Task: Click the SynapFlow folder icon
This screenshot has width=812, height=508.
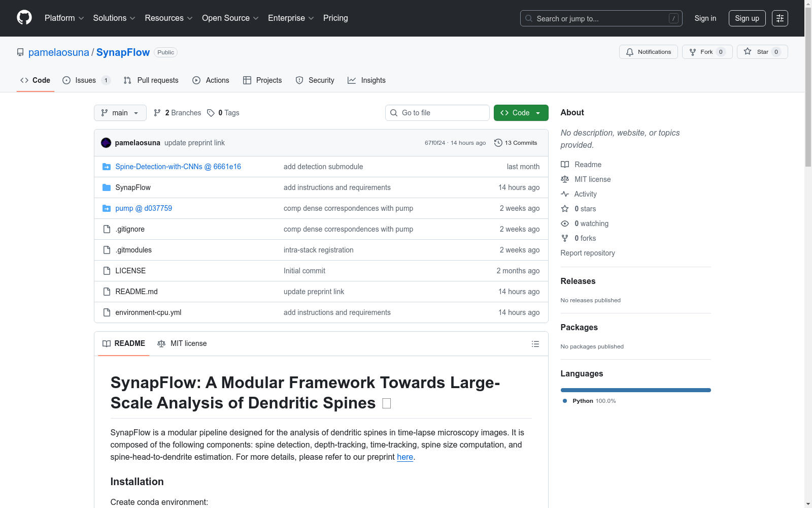Action: tap(107, 187)
